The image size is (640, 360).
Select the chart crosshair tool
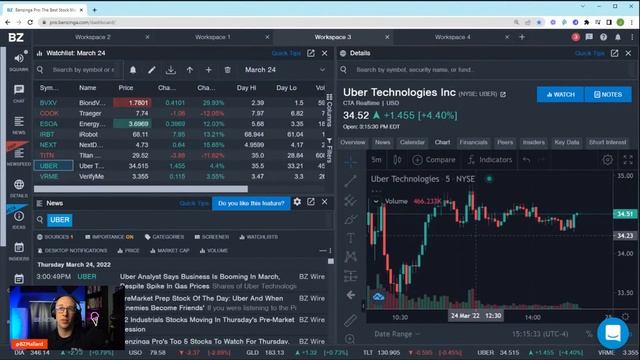coord(350,162)
